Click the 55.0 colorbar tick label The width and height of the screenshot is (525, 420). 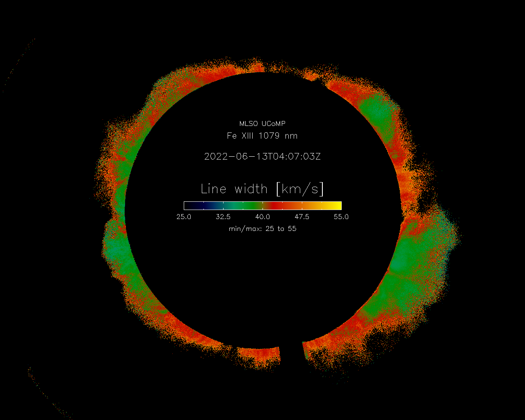[341, 217]
